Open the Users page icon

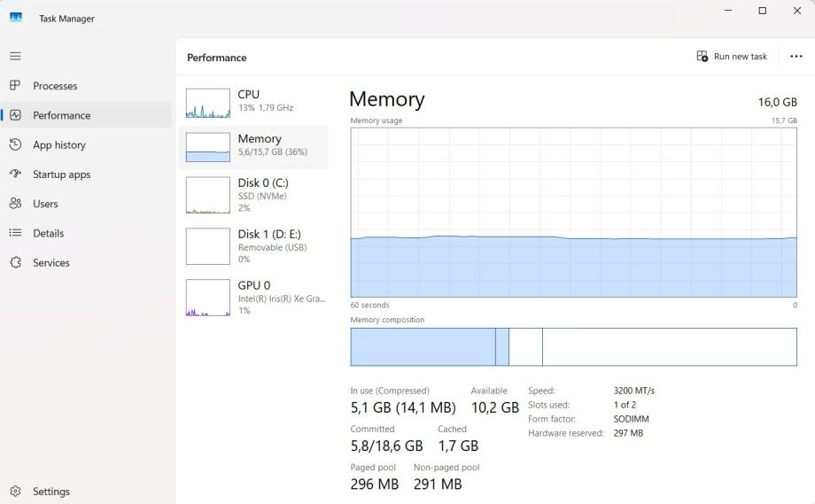(15, 204)
